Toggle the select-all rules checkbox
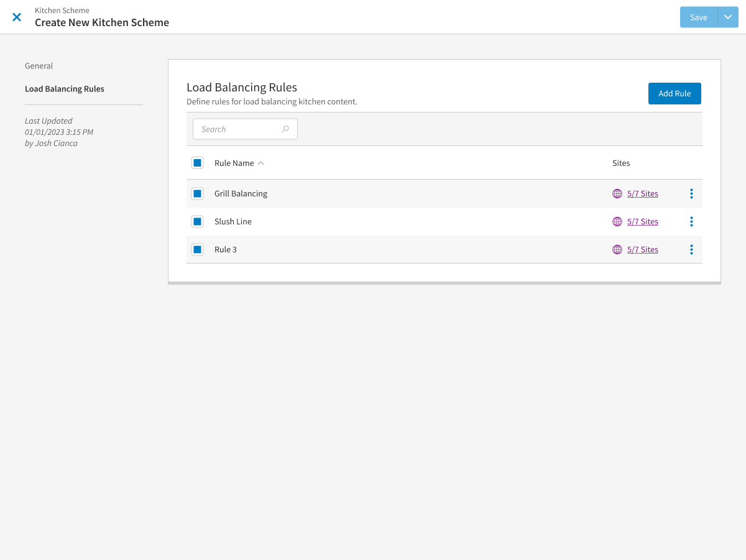The image size is (746, 560). 197,163
